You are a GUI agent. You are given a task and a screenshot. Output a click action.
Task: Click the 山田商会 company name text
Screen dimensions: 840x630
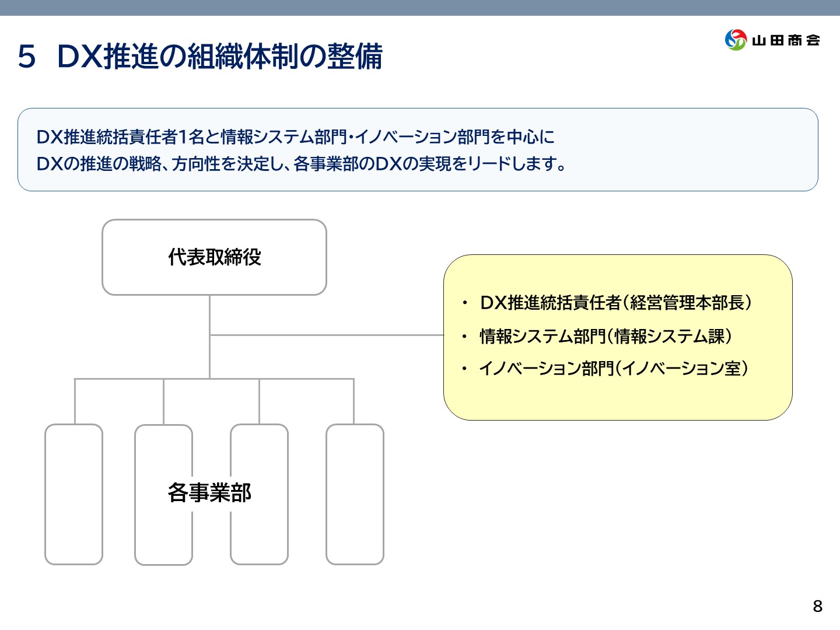coord(786,40)
